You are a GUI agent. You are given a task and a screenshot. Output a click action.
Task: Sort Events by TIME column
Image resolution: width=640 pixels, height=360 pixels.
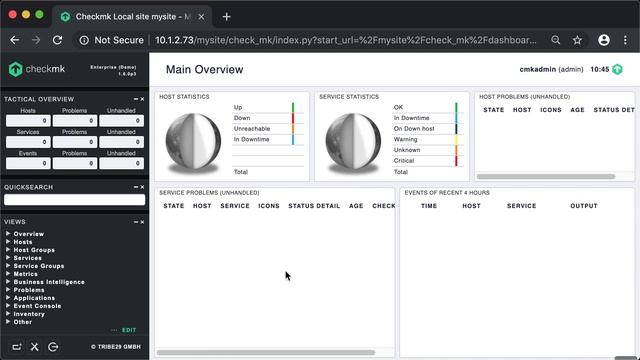coord(429,206)
